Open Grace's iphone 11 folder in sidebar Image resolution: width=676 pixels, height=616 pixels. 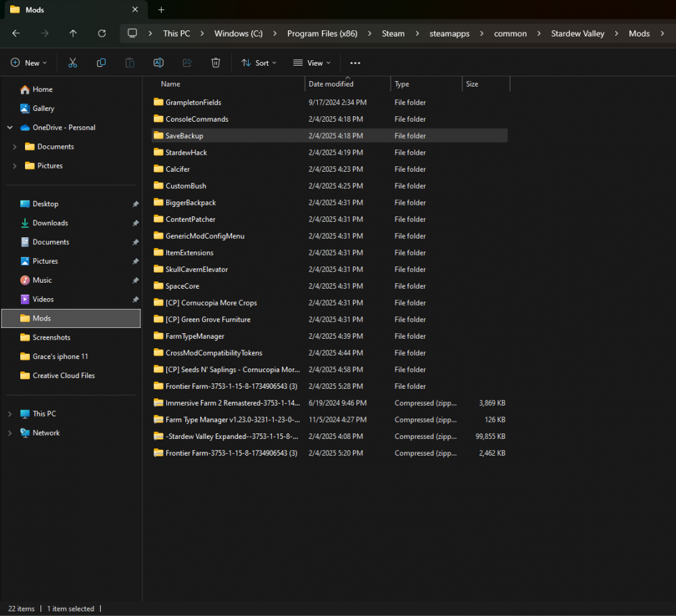(x=71, y=356)
